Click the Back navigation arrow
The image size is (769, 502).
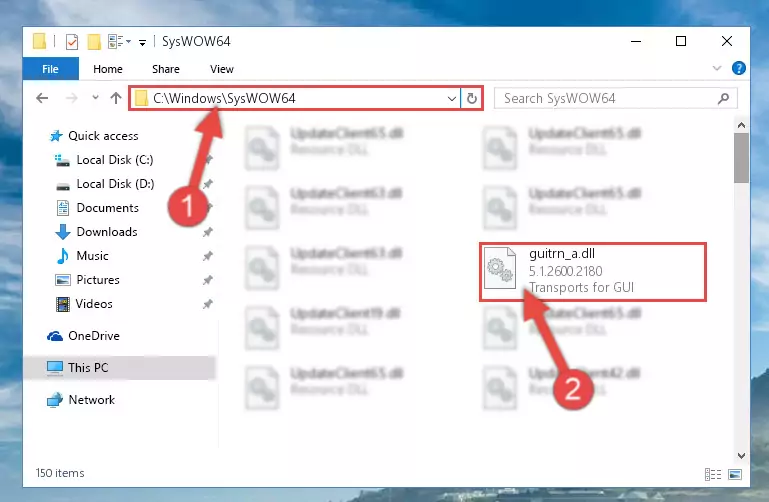coord(42,98)
